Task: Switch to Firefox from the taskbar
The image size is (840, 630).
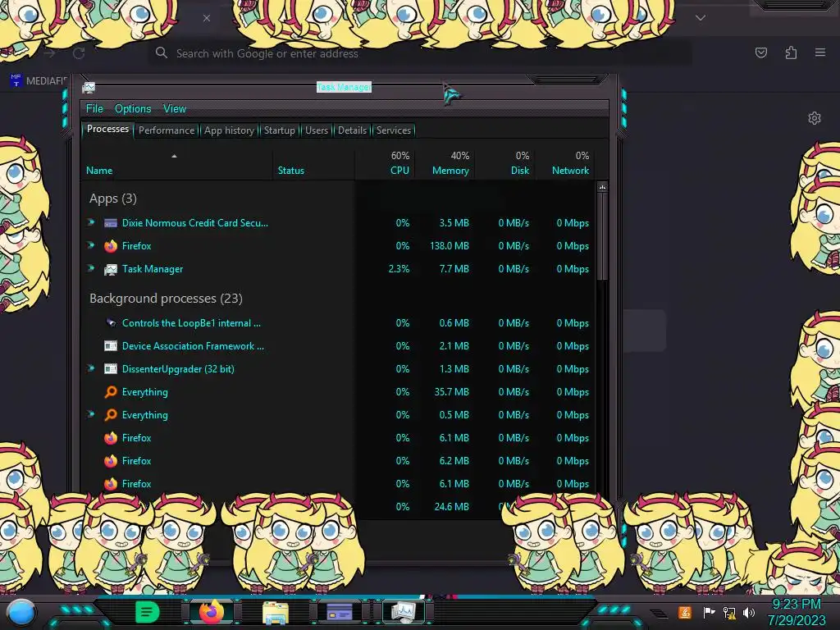Action: (211, 612)
